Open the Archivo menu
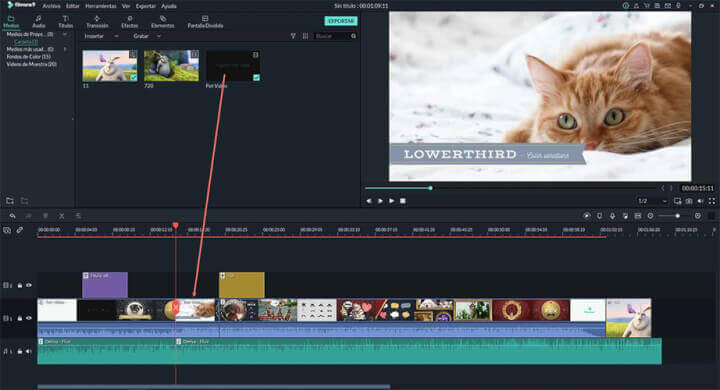The image size is (720, 390). [x=51, y=6]
